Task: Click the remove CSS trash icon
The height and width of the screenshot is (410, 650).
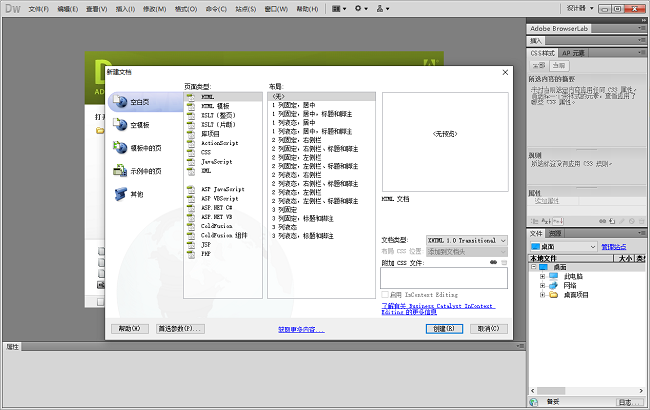Action: click(504, 262)
